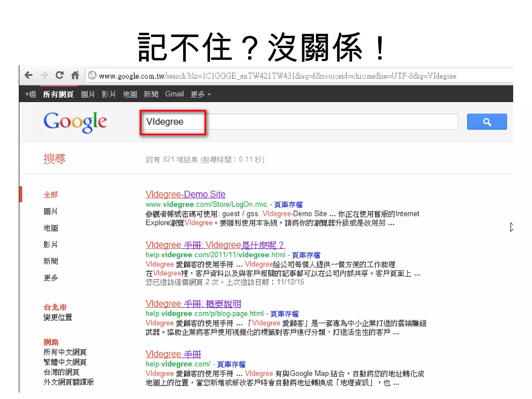The height and width of the screenshot is (399, 532).
Task: Filter results by 新聞 in sidebar
Action: coord(51,261)
